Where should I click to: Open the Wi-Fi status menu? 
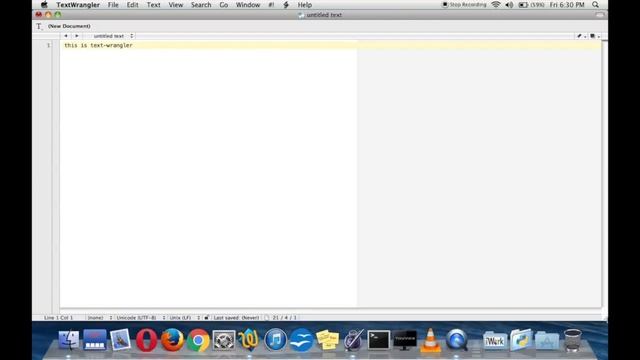point(496,5)
